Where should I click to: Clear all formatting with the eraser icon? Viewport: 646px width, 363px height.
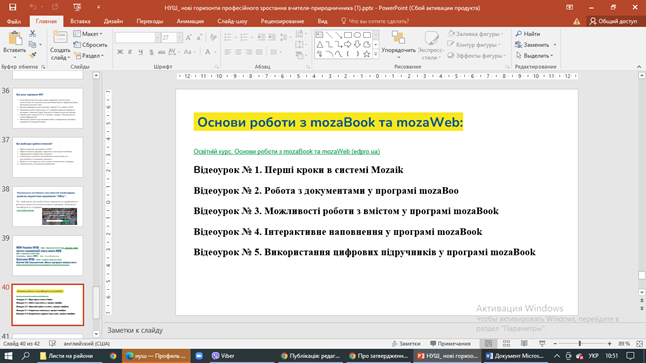click(x=213, y=37)
